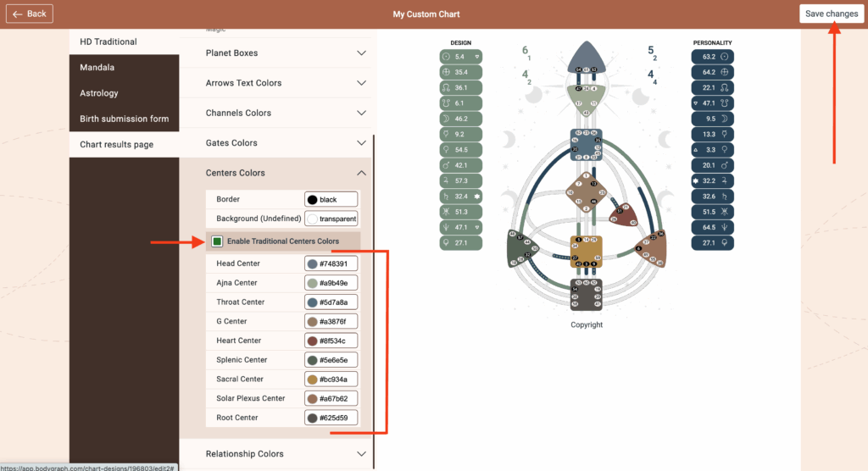The width and height of the screenshot is (868, 471).
Task: Expand the Gates Colors section
Action: click(286, 143)
